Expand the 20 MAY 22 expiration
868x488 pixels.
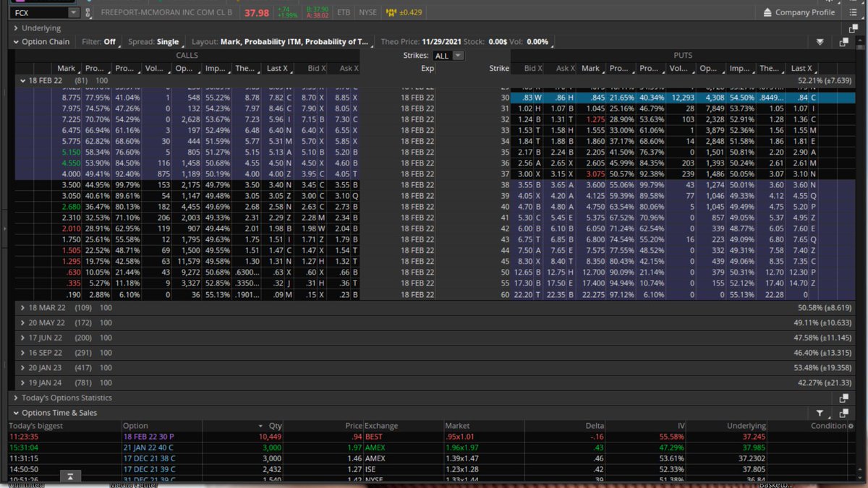[23, 322]
